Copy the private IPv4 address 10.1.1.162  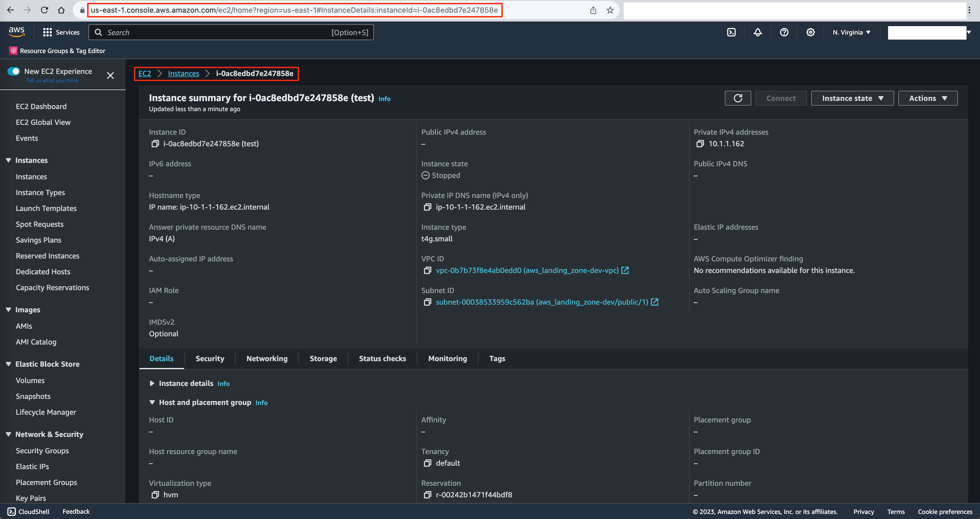point(700,144)
